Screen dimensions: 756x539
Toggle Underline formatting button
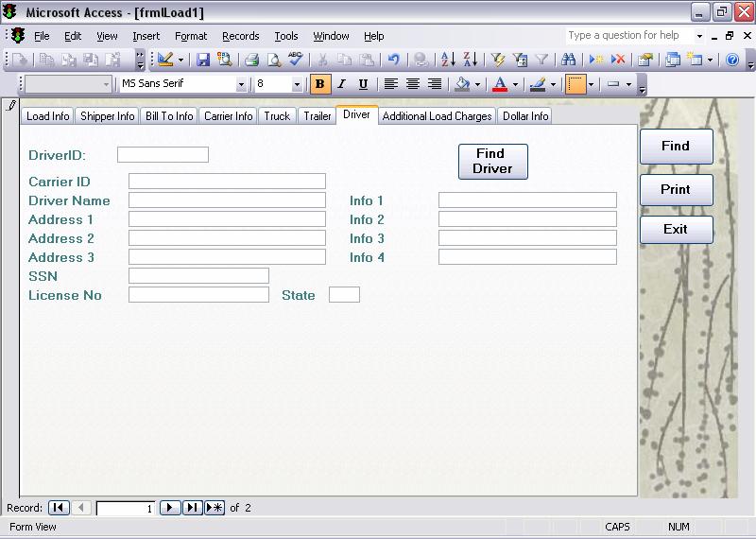coord(363,84)
